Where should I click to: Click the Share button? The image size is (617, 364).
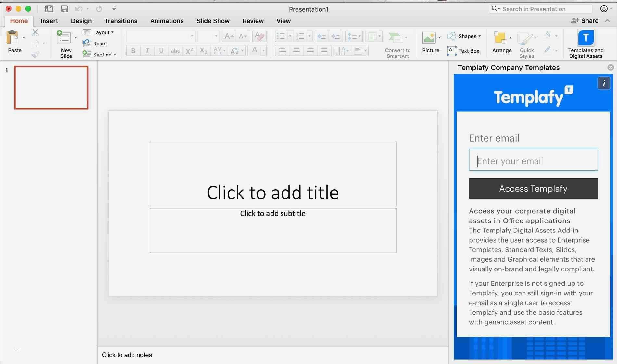tap(585, 21)
